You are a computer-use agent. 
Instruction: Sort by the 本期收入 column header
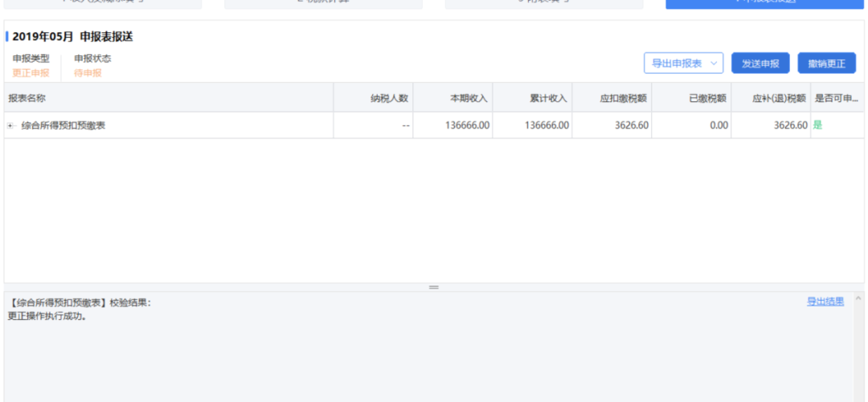[x=469, y=98]
